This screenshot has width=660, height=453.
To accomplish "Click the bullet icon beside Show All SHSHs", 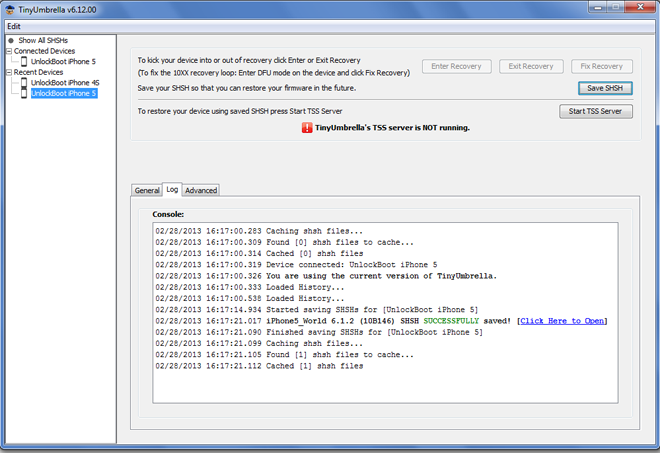I will pyautogui.click(x=11, y=40).
